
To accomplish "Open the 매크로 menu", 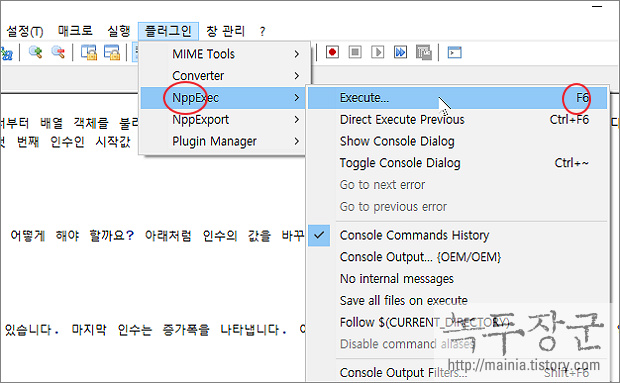I will [75, 31].
